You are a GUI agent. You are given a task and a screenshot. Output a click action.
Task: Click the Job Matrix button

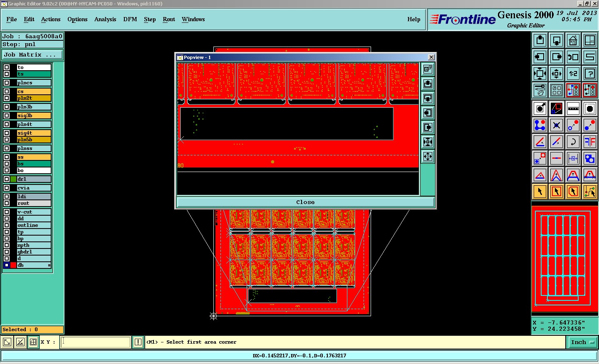pyautogui.click(x=32, y=55)
